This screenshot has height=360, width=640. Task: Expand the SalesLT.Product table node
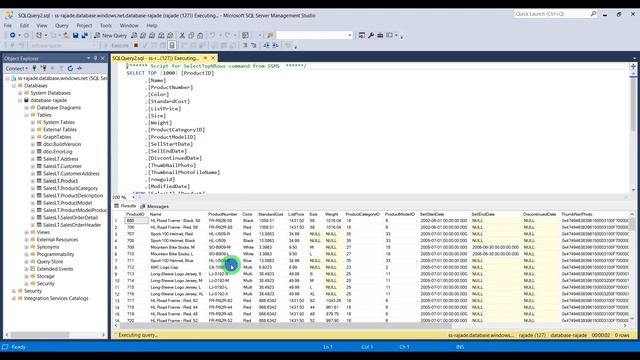pyautogui.click(x=33, y=181)
